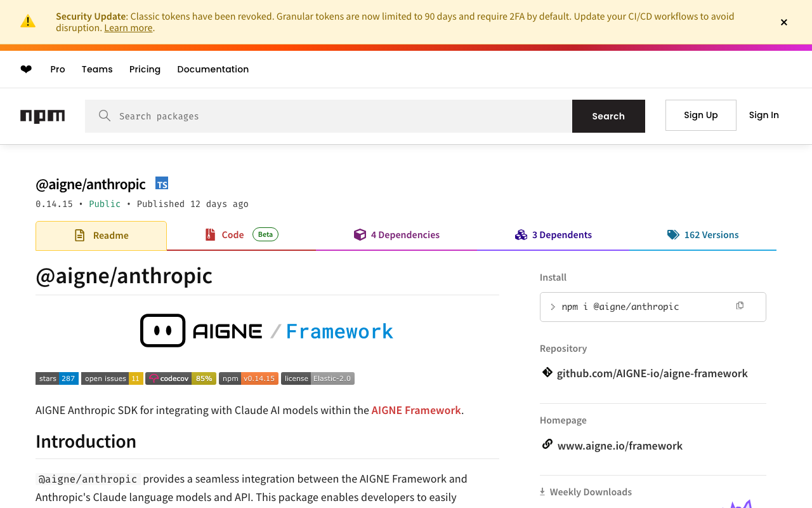Screen dimensions: 812x508
Task: Click the Public visibility label
Action: (105, 204)
